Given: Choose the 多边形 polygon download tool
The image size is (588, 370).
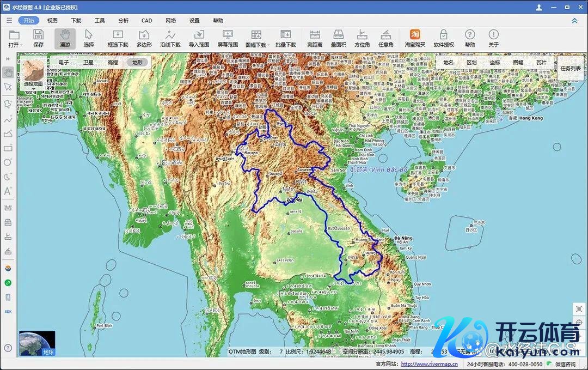Looking at the screenshot, I should pos(144,38).
